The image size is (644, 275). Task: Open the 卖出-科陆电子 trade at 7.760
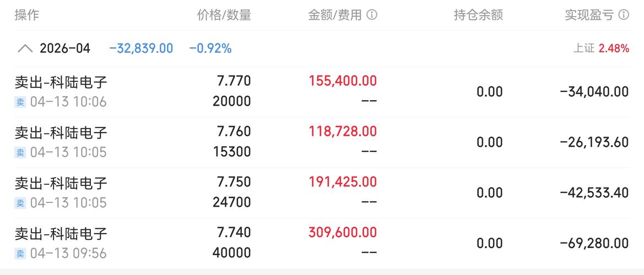[x=322, y=142]
